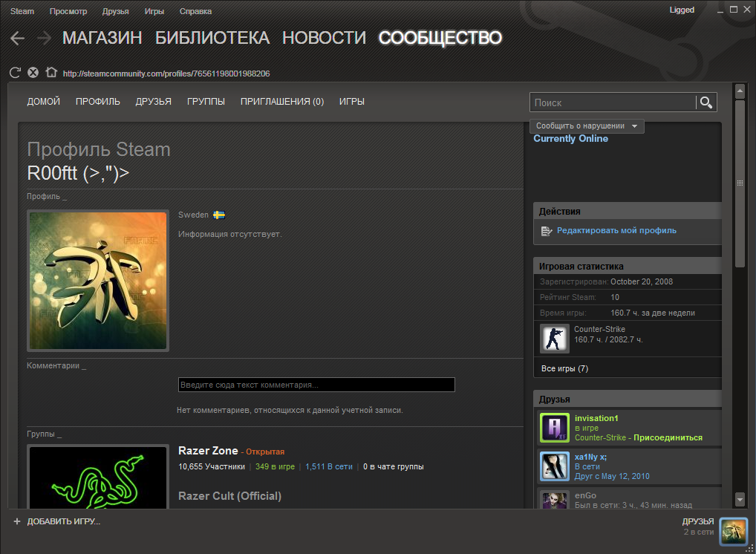Viewport: 756px width, 554px height.
Task: Click the October 20, 2008 registration date
Action: [641, 281]
